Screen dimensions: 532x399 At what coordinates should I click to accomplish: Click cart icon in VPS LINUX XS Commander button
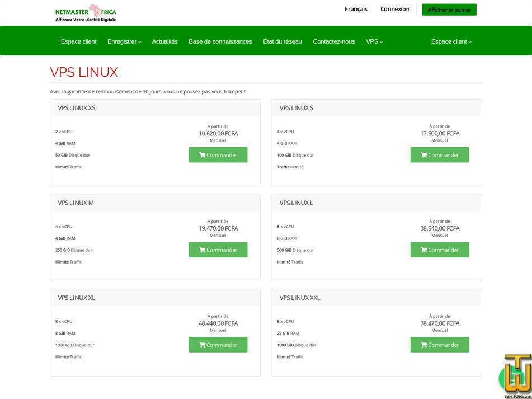[x=202, y=155]
